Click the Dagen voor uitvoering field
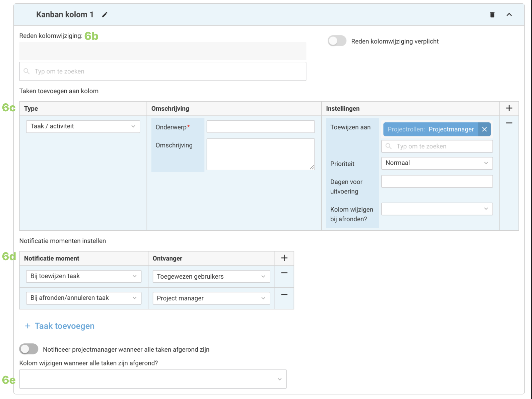Screen dimensions: 532x399 [x=437, y=181]
